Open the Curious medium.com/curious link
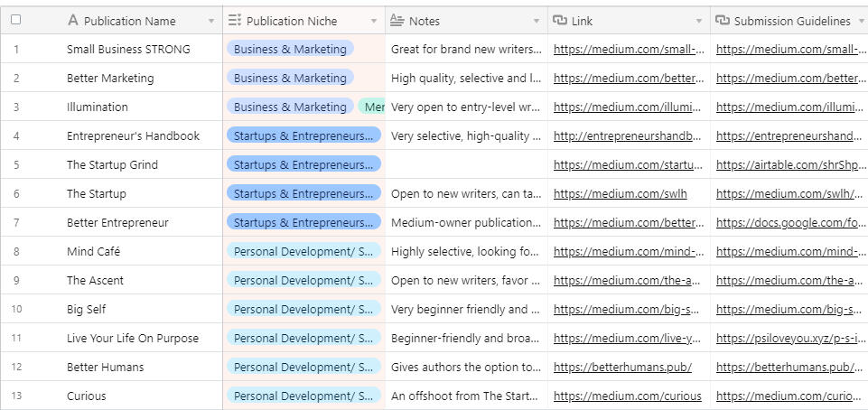868x410 pixels. click(627, 396)
